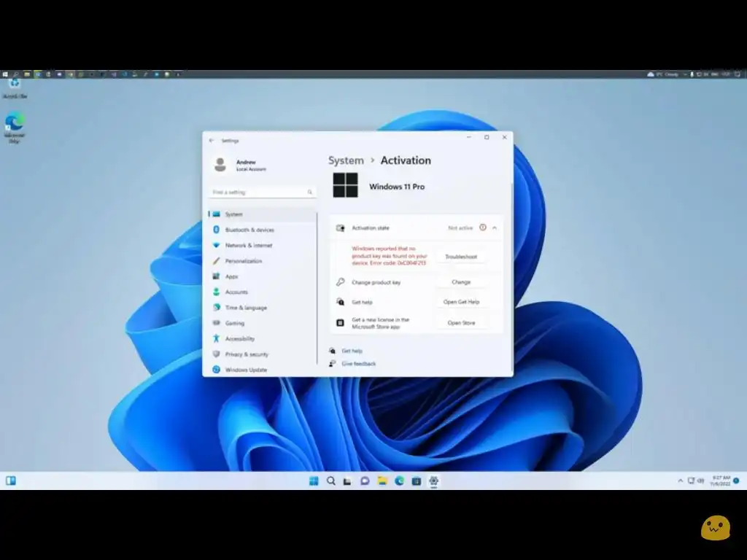Viewport: 747px width, 560px height.
Task: Click the Troubleshoot button
Action: (x=461, y=257)
